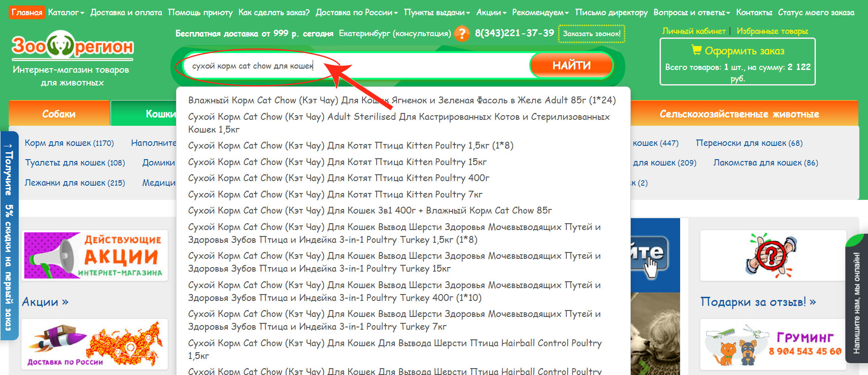The width and height of the screenshot is (868, 375).
Task: Click the Груминг banner
Action: click(x=773, y=344)
